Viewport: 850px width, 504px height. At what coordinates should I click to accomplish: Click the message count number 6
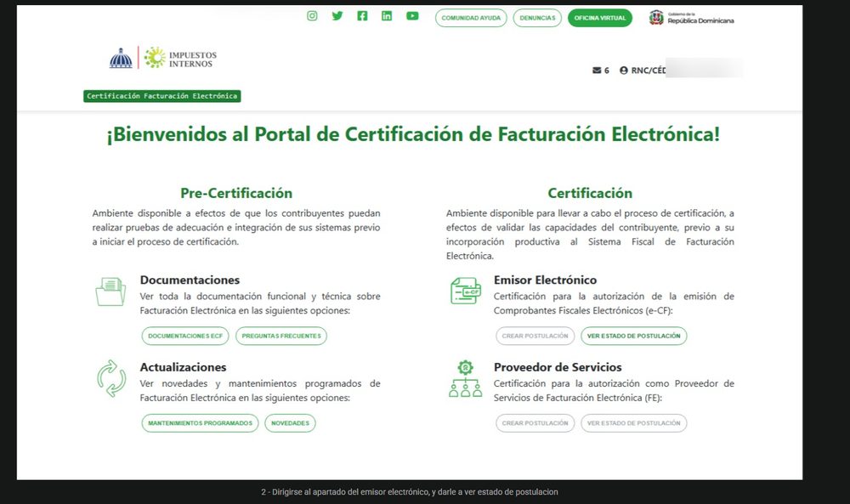(x=607, y=71)
